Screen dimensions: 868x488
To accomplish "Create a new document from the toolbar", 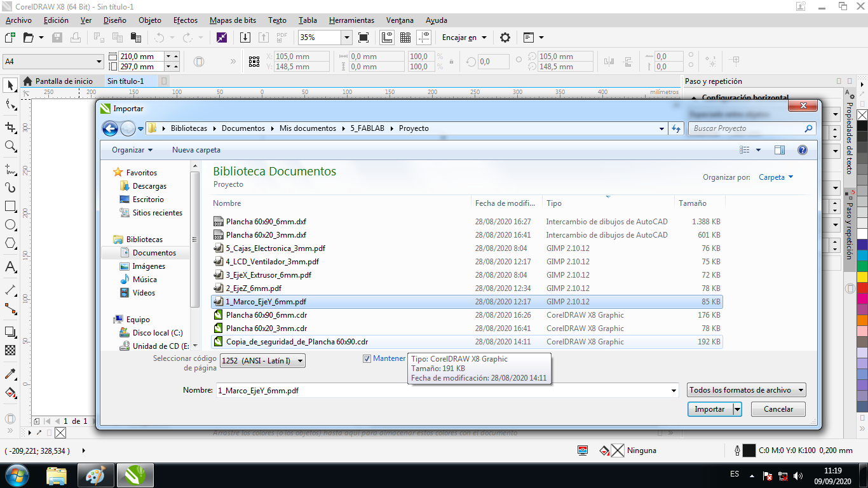I will (x=10, y=37).
